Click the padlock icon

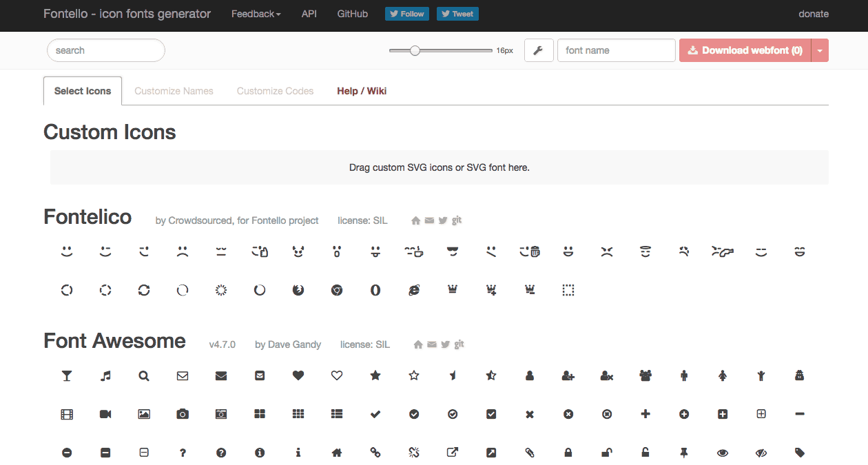click(568, 453)
